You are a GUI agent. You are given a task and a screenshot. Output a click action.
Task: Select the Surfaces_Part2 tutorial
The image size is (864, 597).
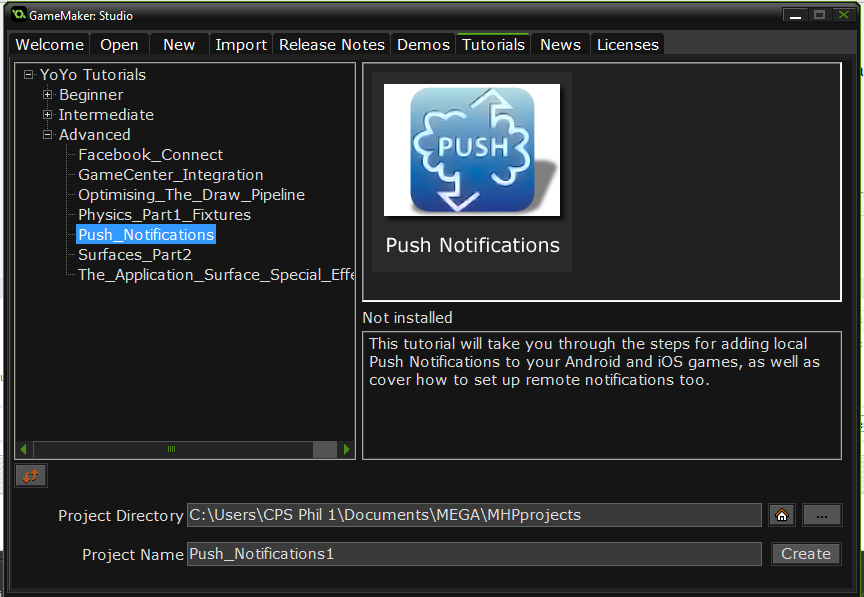(x=135, y=255)
